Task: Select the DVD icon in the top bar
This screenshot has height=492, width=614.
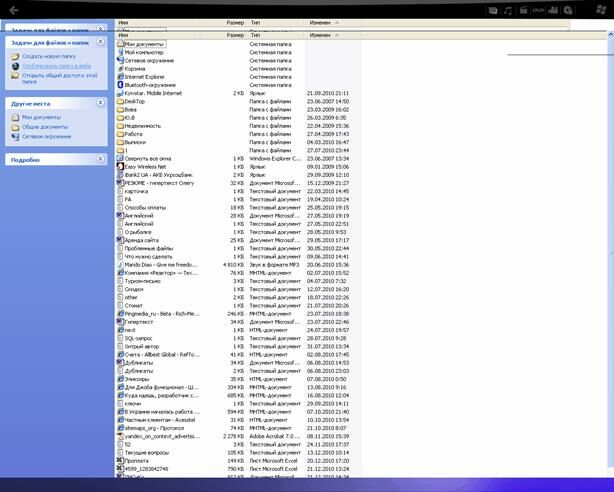Action: [x=538, y=11]
